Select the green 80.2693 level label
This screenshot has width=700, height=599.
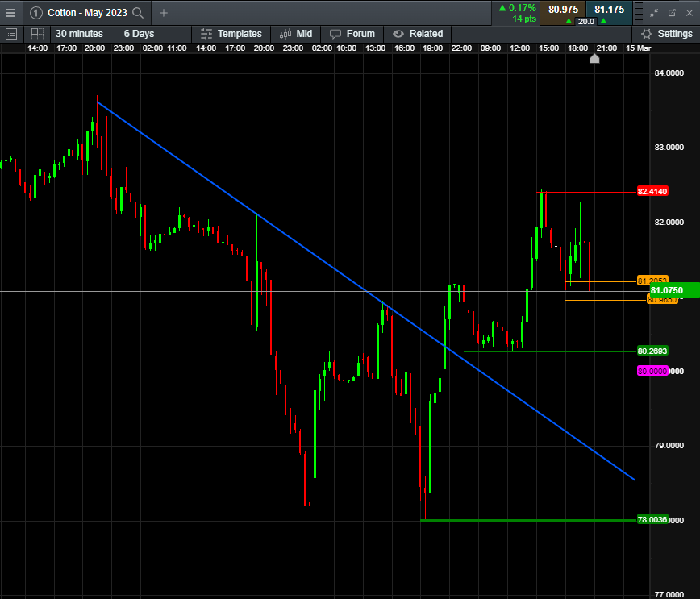coord(652,351)
